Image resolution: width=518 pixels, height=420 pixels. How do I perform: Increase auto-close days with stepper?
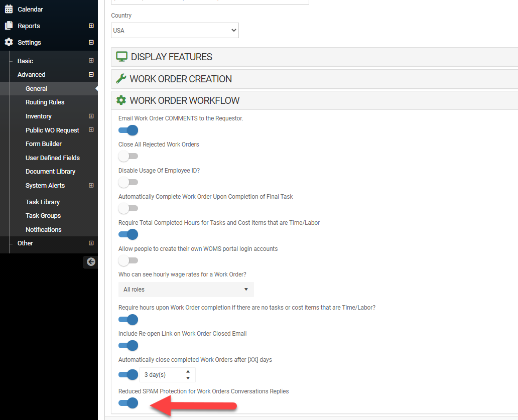pyautogui.click(x=188, y=372)
